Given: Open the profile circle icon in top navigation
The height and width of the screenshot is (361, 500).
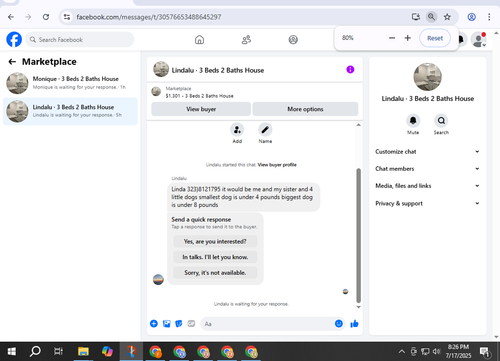Looking at the screenshot, I should point(293,40).
